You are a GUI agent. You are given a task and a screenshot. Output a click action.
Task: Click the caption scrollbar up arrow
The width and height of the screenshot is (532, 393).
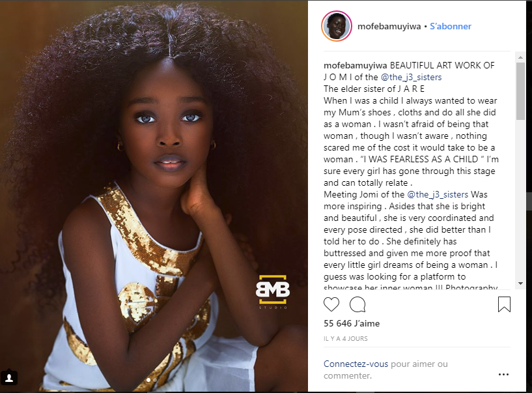[520, 57]
